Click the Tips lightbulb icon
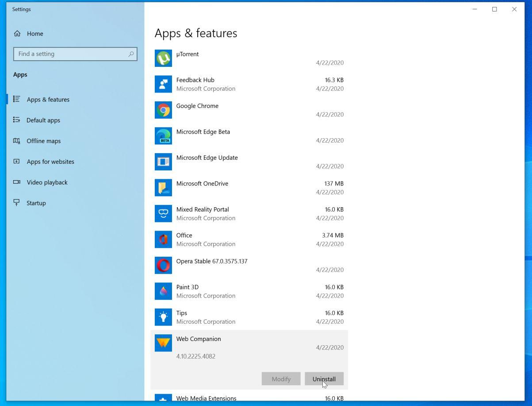Image resolution: width=532 pixels, height=406 pixels. 163,317
